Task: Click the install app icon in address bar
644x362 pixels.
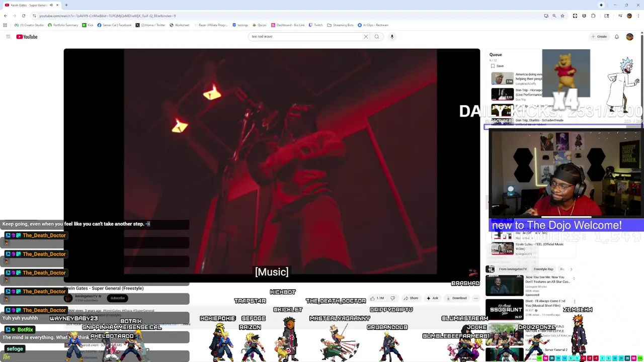Action: 546,16
